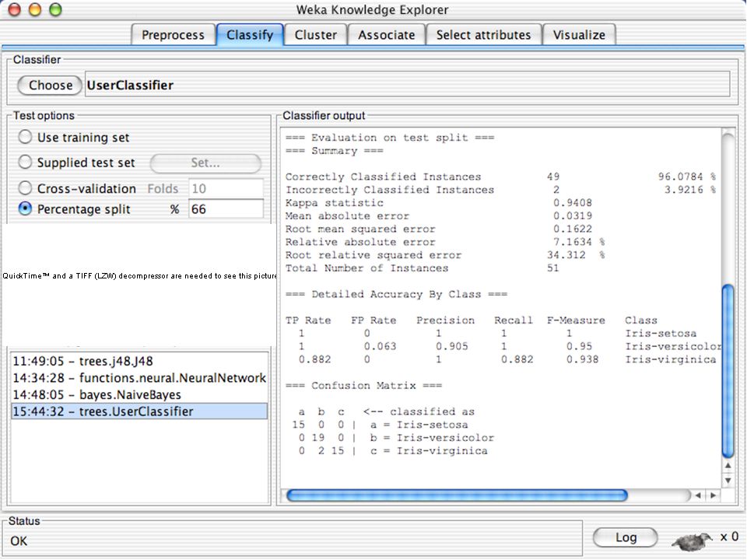Open the Log button
Image resolution: width=747 pixels, height=560 pixels.
pyautogui.click(x=626, y=537)
